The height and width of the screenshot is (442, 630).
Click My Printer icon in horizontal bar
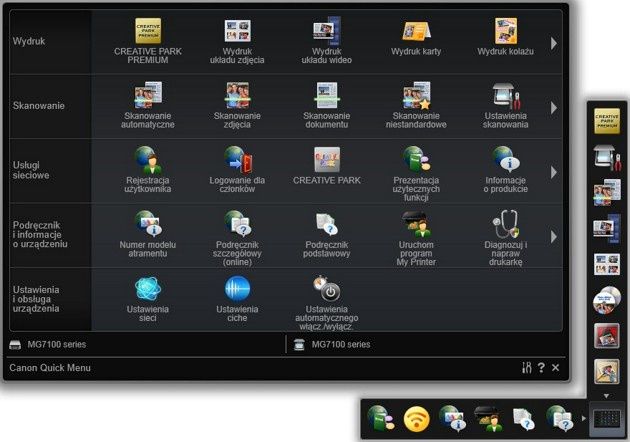point(488,419)
